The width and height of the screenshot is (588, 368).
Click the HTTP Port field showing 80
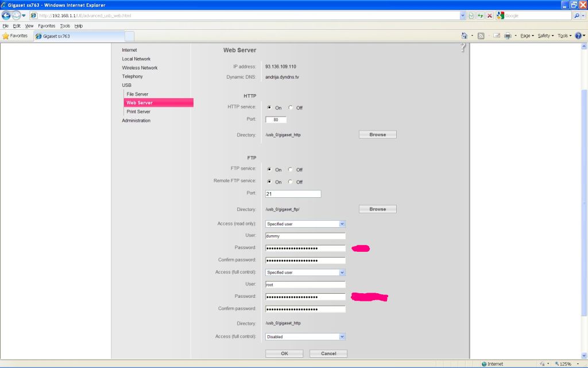[276, 120]
